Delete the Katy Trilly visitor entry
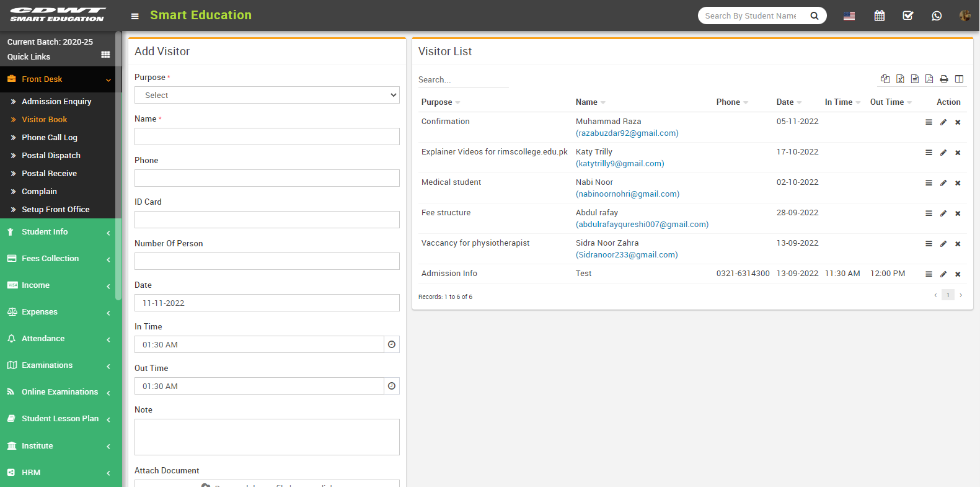 [958, 153]
